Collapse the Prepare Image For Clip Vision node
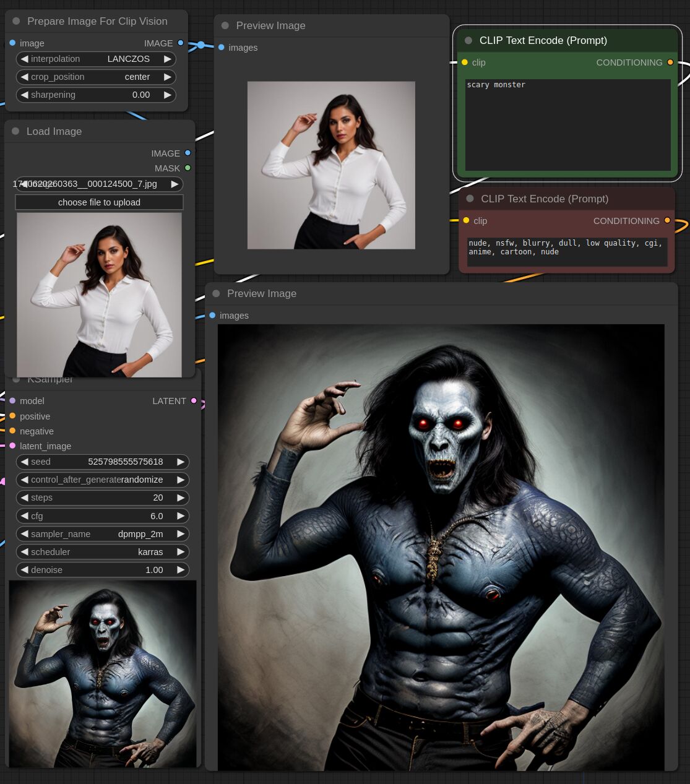 coord(16,21)
